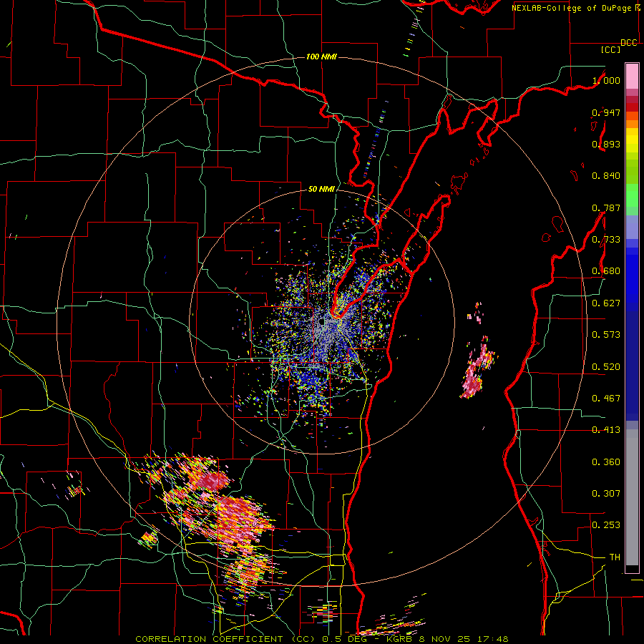Click the 0.467 scale value
The width and height of the screenshot is (644, 644).
pos(606,399)
